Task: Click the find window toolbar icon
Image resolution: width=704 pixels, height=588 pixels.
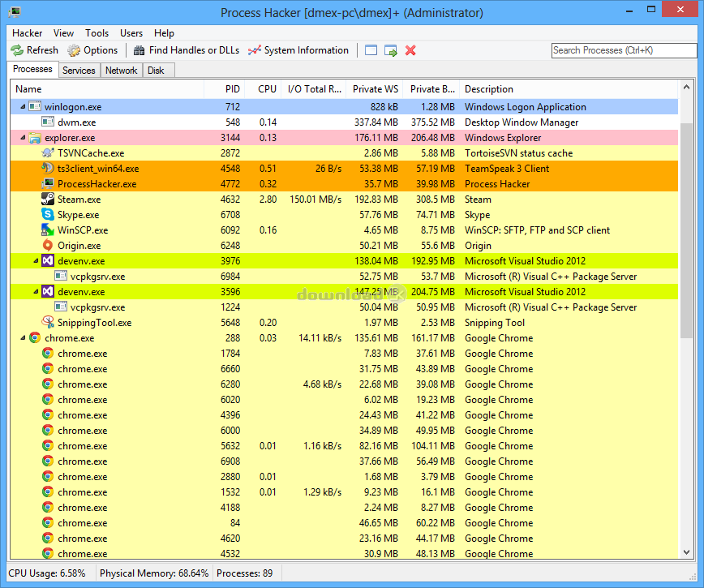Action: (x=371, y=50)
